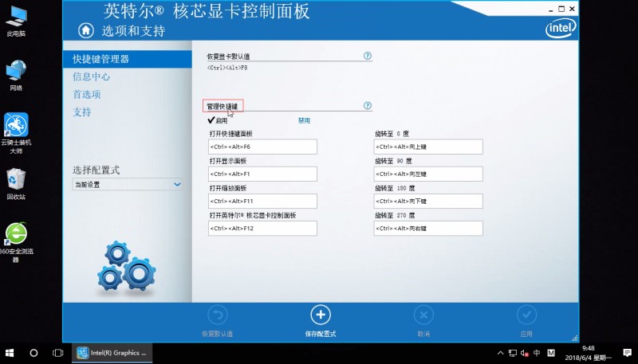Click the Ctrl+Alt+F12 control panel hotkey field
Screen dimensions: 638x364
pos(262,229)
